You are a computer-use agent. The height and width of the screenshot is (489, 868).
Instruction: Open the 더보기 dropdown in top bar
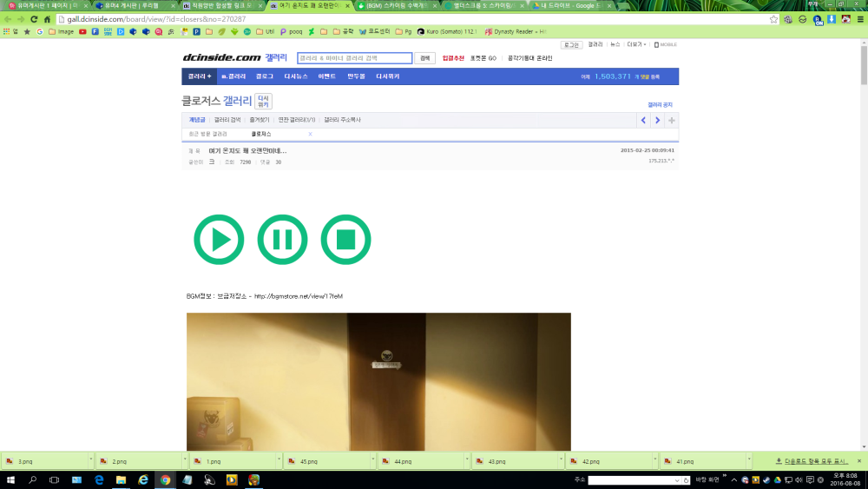(x=636, y=44)
